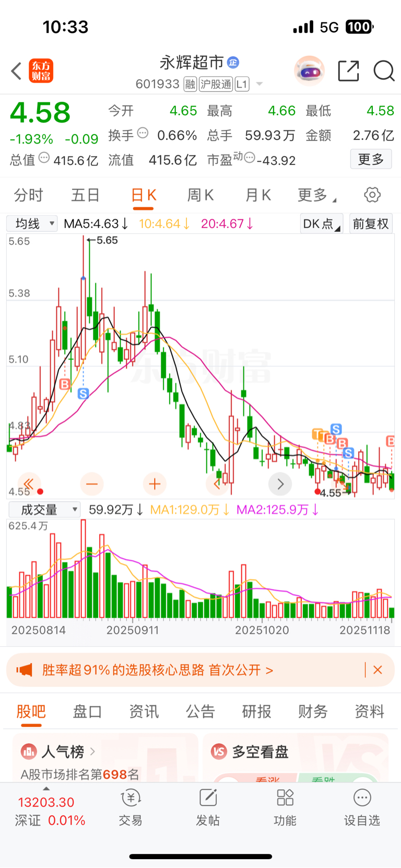Viewport: 401px width, 868px height.
Task: Zoom in chart with plus button
Action: [x=155, y=484]
